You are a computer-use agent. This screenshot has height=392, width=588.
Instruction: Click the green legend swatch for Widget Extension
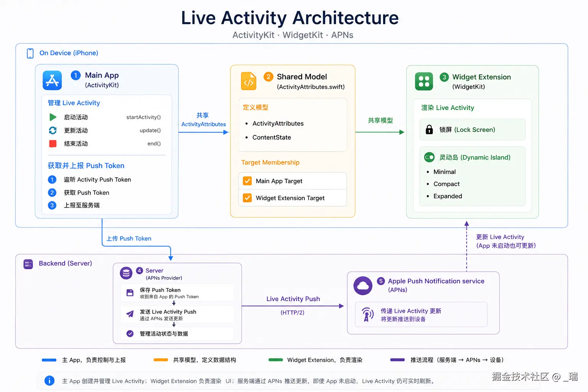[276, 360]
